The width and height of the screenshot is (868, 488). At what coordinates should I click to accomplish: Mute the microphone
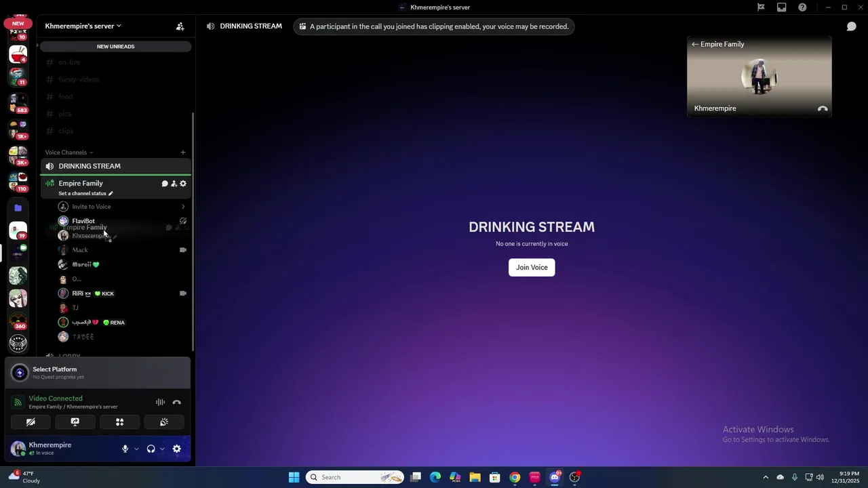[125, 449]
